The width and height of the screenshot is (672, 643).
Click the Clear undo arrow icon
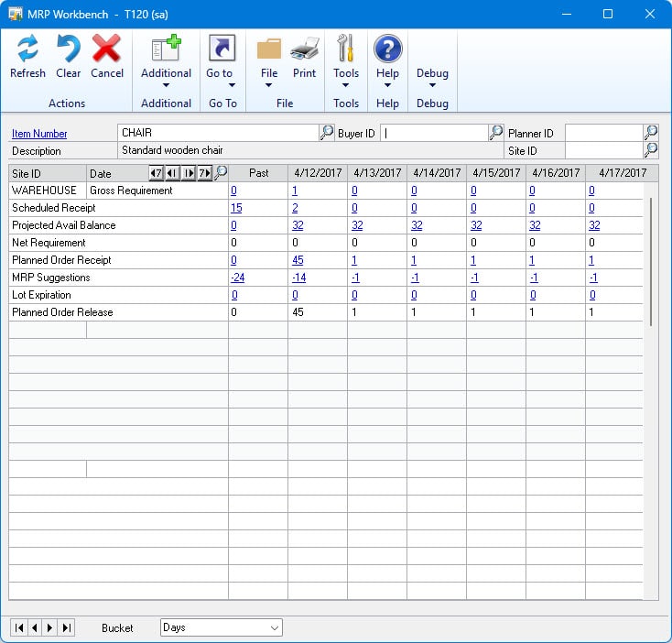68,50
